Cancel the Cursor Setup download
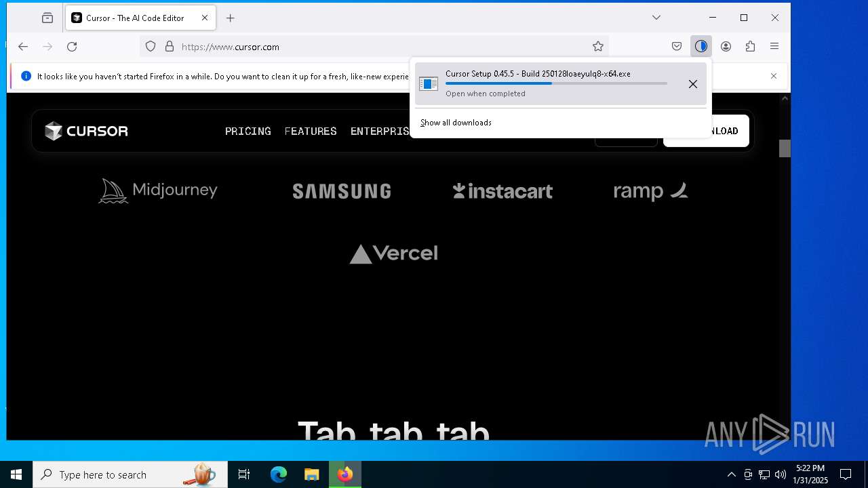Screen dimensions: 868x488 pos(692,84)
